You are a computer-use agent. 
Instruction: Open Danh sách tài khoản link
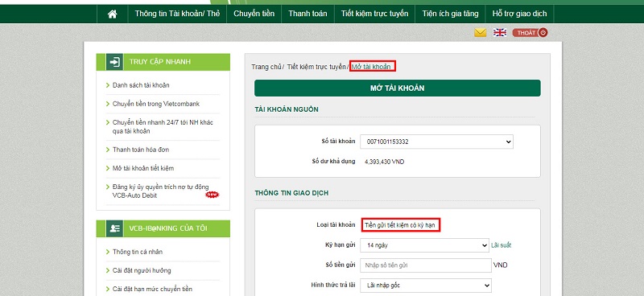141,85
